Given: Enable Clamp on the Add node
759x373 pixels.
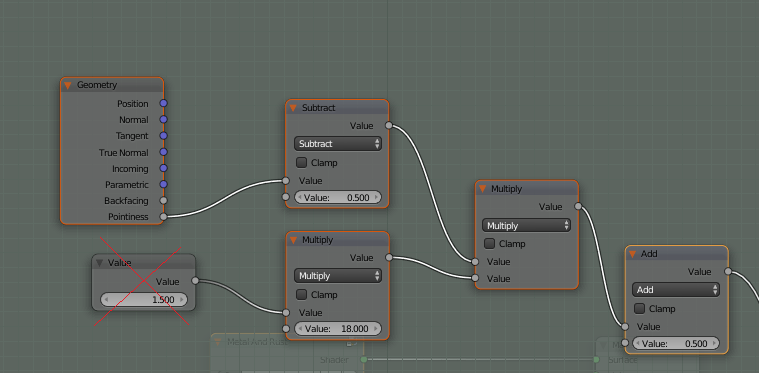Looking at the screenshot, I should click(639, 309).
